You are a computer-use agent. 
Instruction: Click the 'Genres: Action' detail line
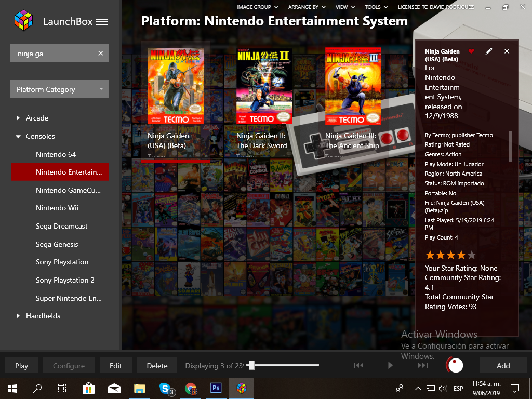tap(443, 154)
